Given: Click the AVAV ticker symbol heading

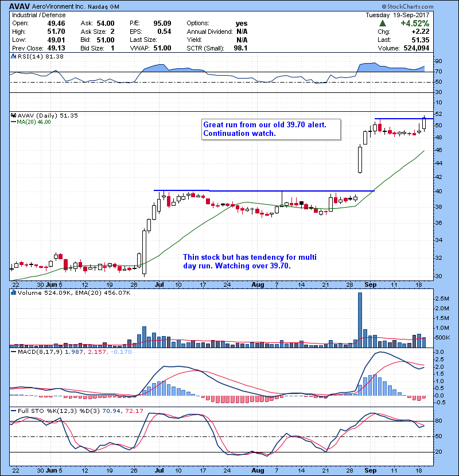Looking at the screenshot, I should point(20,6).
